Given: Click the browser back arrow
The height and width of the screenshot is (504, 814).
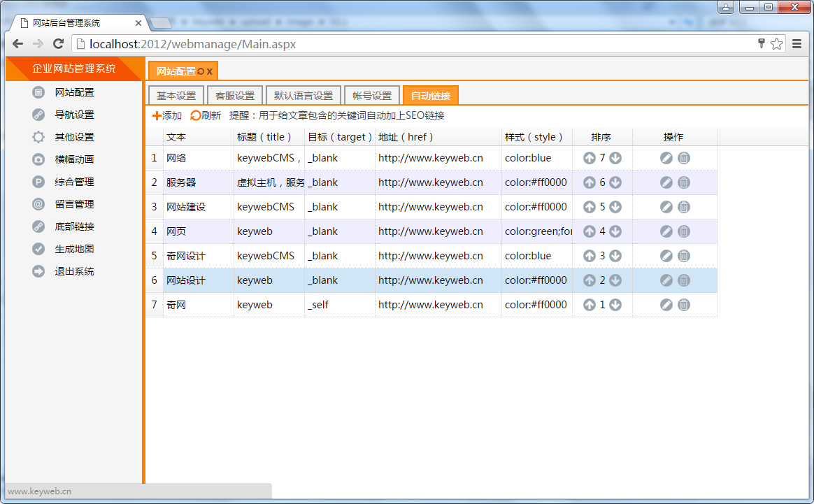Looking at the screenshot, I should (x=17, y=44).
